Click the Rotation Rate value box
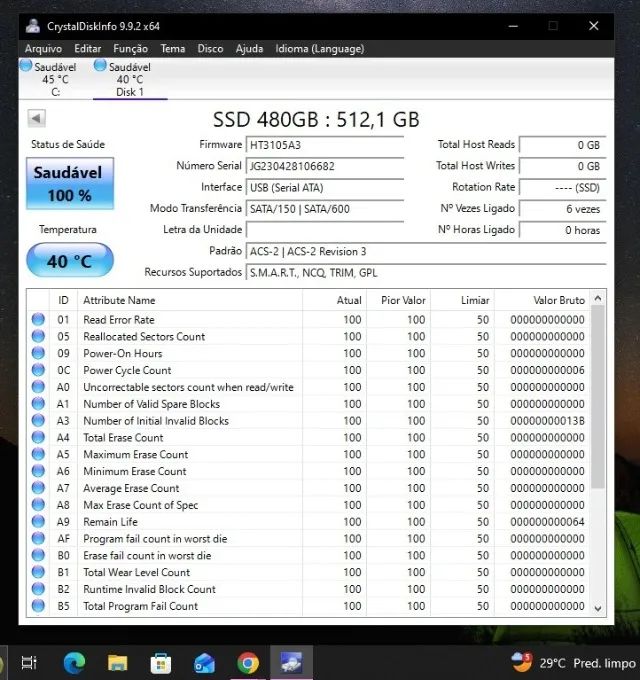This screenshot has width=640, height=680. pos(562,187)
